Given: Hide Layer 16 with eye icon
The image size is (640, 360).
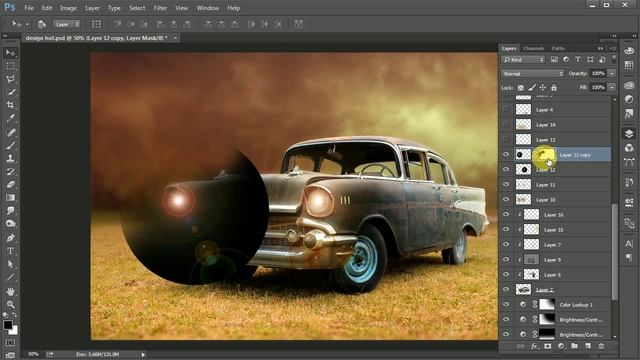Looking at the screenshot, I should click(506, 215).
